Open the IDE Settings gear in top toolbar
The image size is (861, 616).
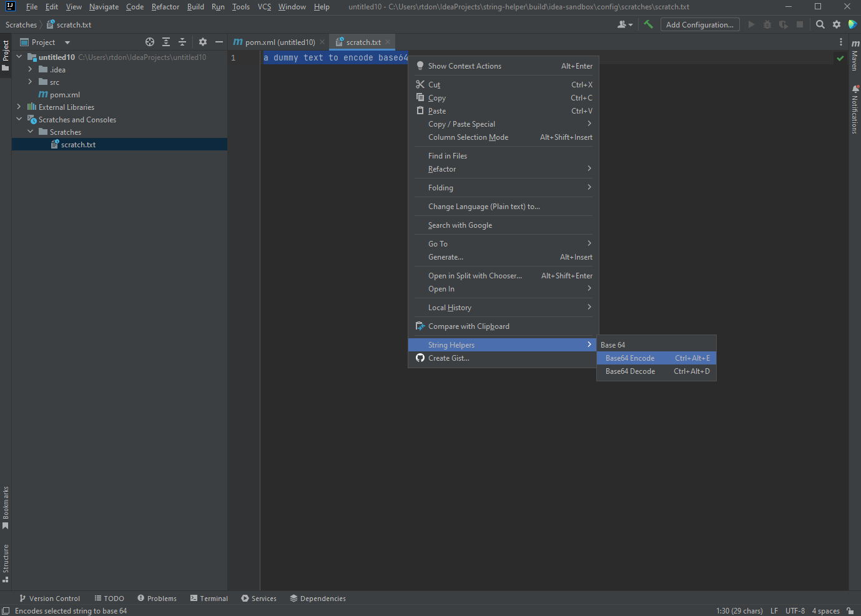(836, 24)
